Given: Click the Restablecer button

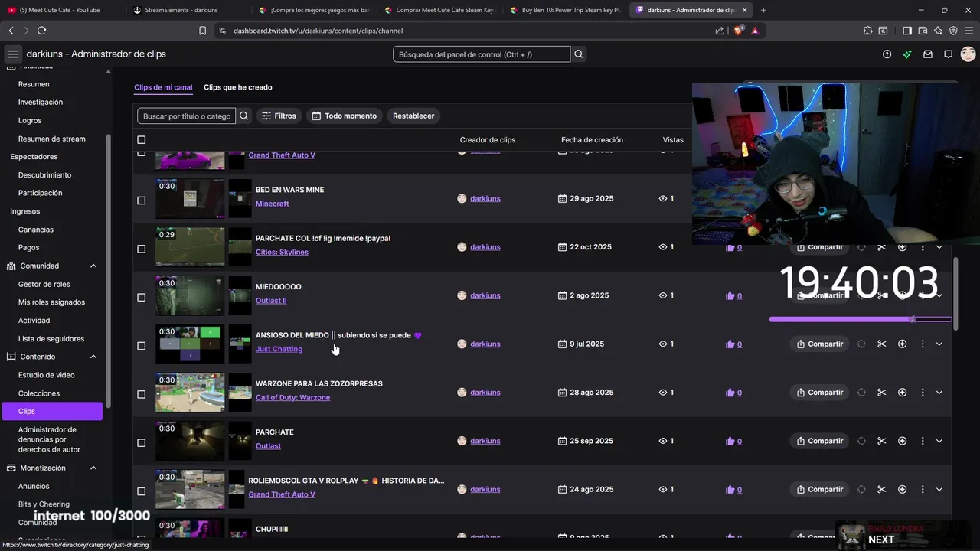Looking at the screenshot, I should click(x=413, y=116).
